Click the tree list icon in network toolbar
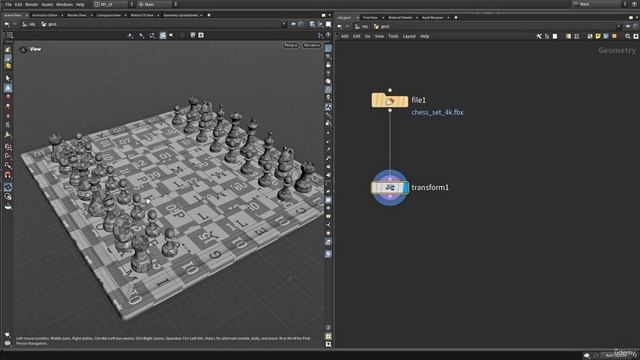Image resolution: width=640 pixels, height=360 pixels. pyautogui.click(x=547, y=36)
